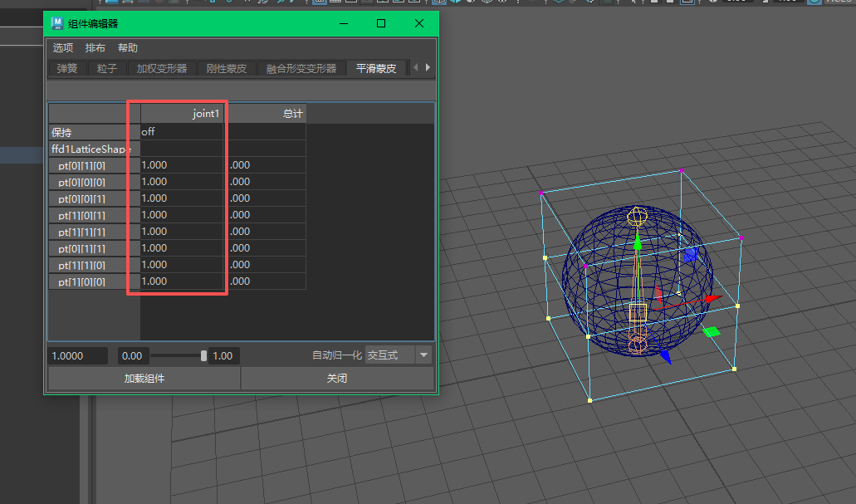The image size is (856, 504).
Task: Select the ffd1LatticeShape row header
Action: (x=95, y=149)
